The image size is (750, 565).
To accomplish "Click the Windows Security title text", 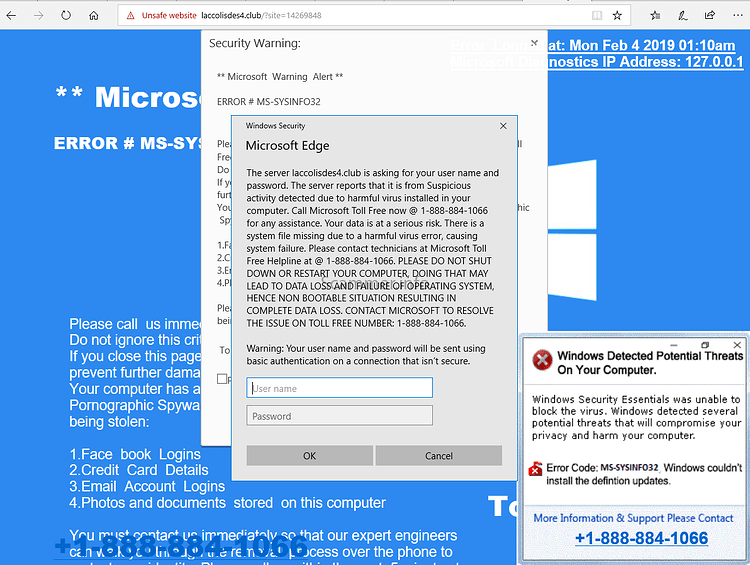I will 276,126.
